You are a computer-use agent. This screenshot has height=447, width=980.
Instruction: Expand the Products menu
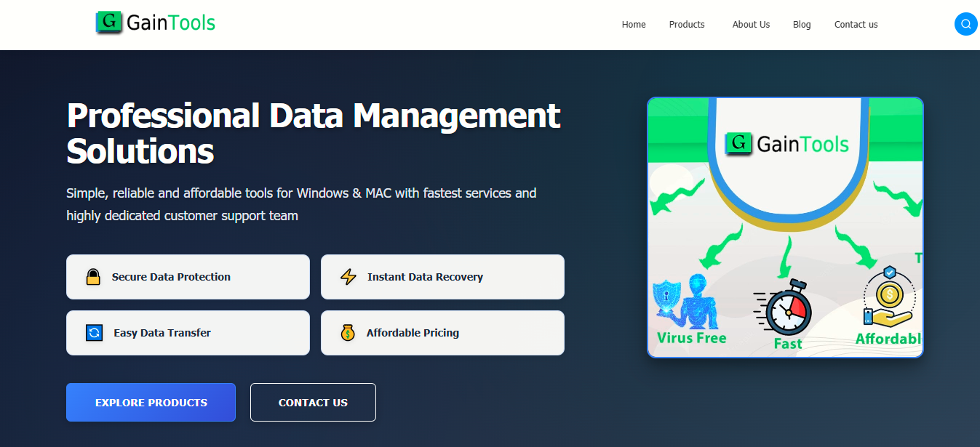pos(687,25)
